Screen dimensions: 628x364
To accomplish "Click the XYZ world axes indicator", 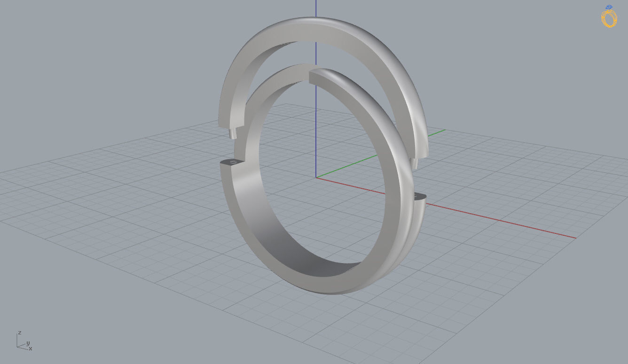I will [24, 341].
